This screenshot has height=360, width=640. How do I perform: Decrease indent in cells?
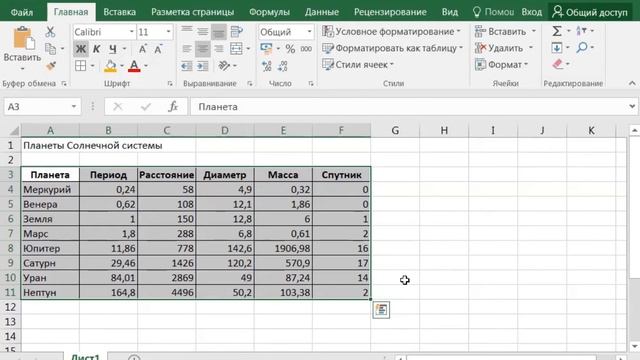pyautogui.click(x=187, y=66)
